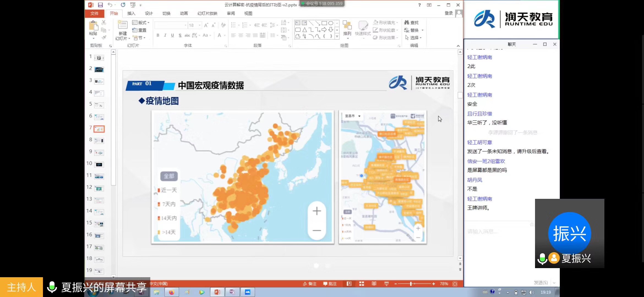The height and width of the screenshot is (297, 644).
Task: Click the zoom slider in status bar
Action: click(x=411, y=284)
